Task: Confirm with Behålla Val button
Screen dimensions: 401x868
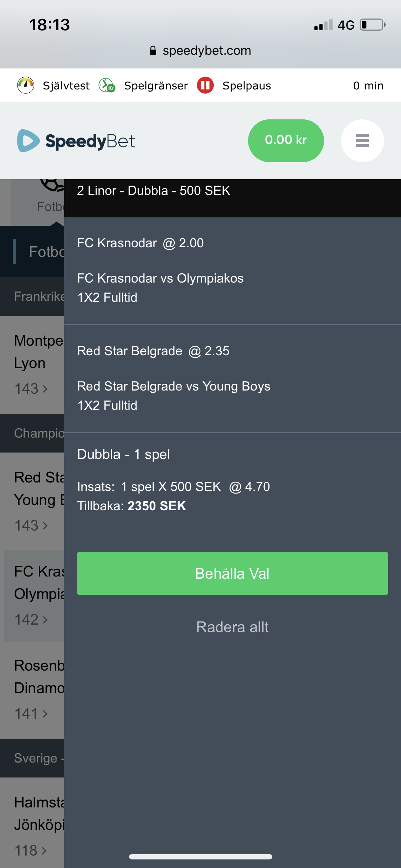Action: [232, 573]
